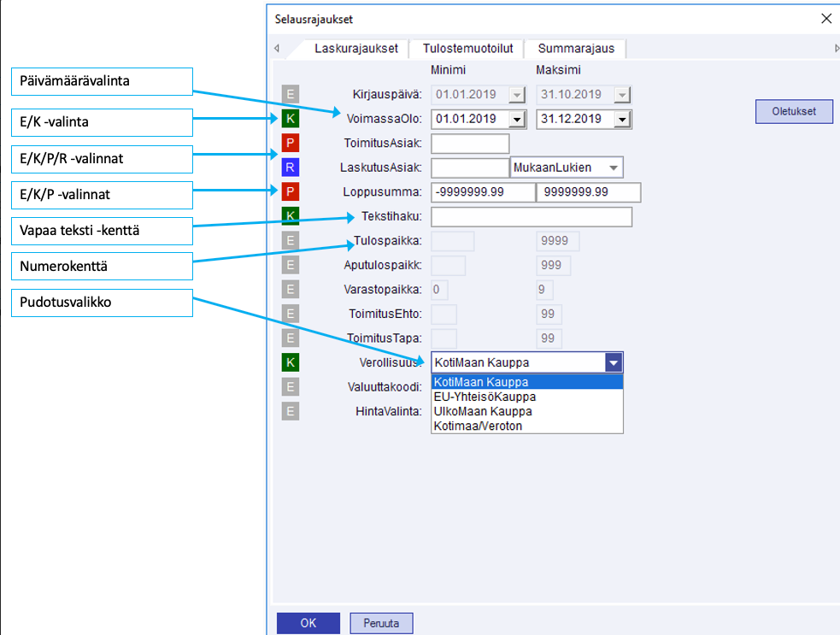Click the Minimi column header
The height and width of the screenshot is (635, 840).
(449, 70)
